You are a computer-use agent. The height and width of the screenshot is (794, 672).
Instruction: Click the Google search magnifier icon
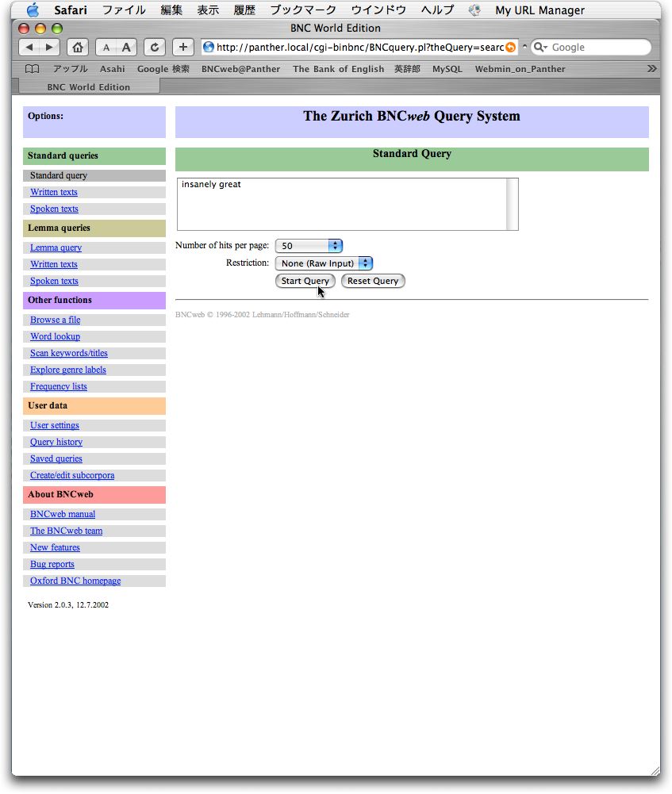click(x=540, y=47)
